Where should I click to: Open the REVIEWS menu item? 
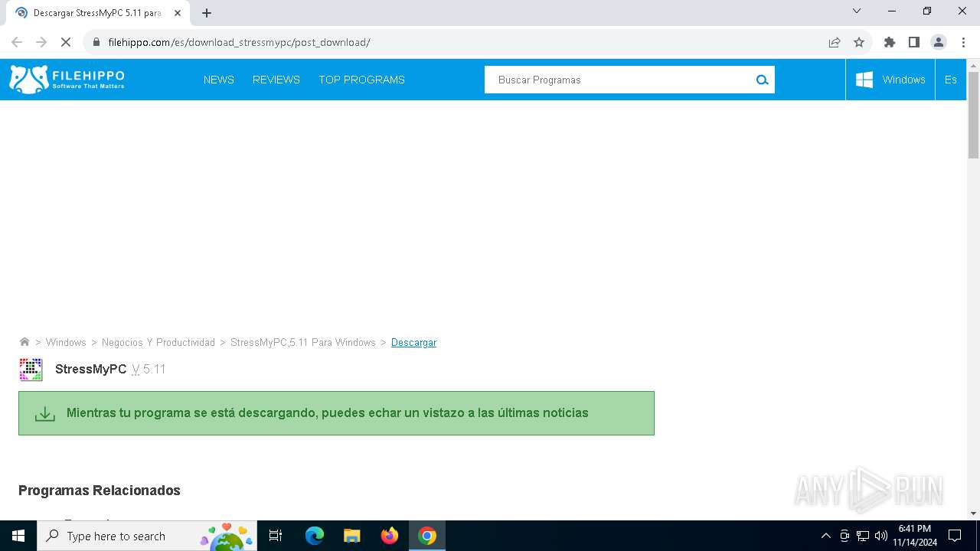276,80
